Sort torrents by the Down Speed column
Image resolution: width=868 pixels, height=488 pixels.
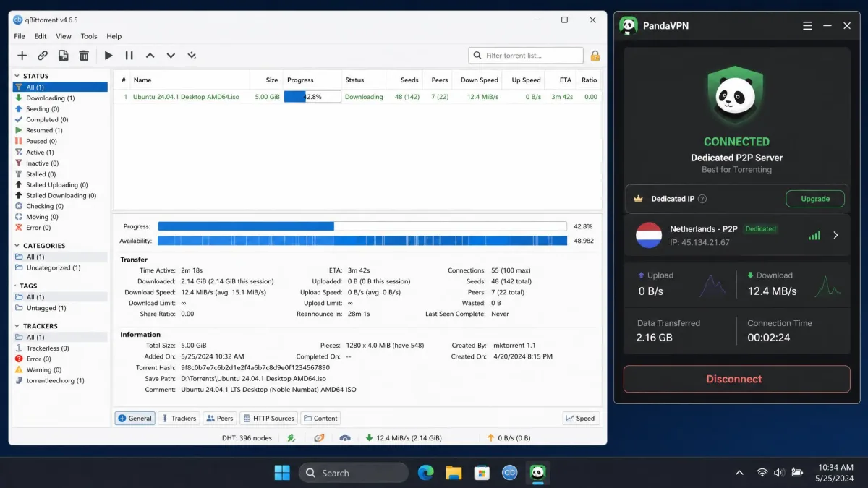(x=479, y=80)
